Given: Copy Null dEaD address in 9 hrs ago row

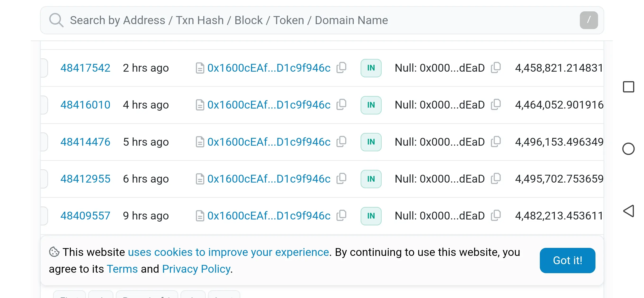Looking at the screenshot, I should (x=496, y=215).
